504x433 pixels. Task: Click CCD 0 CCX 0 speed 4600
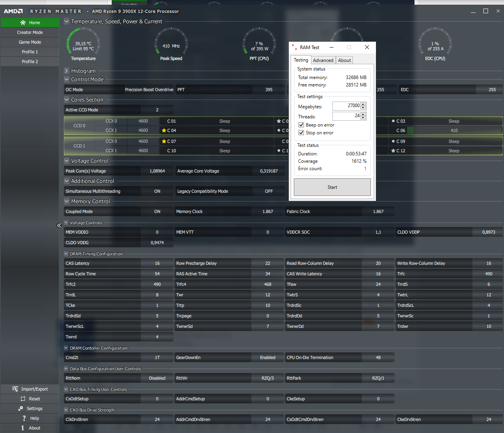pos(143,121)
